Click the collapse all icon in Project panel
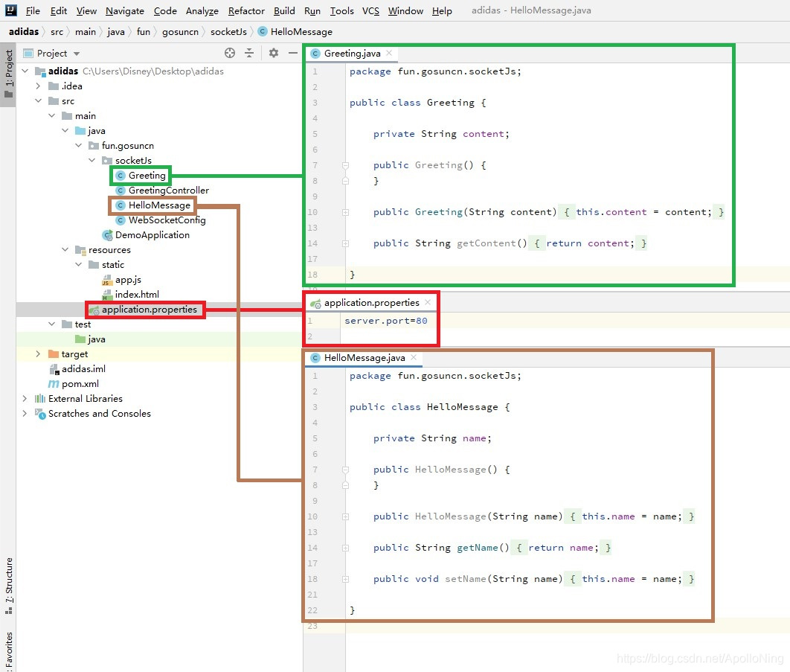Viewport: 790px width, 672px height. coord(249,53)
